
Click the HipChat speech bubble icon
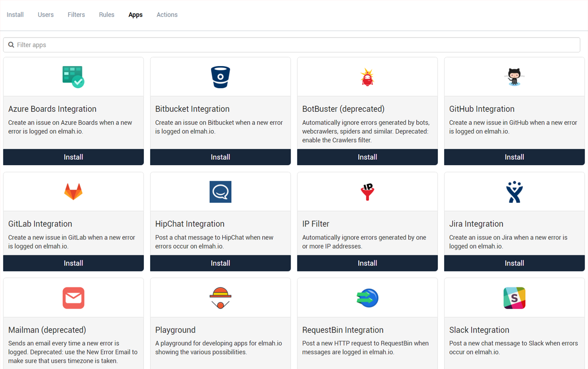[x=220, y=192]
